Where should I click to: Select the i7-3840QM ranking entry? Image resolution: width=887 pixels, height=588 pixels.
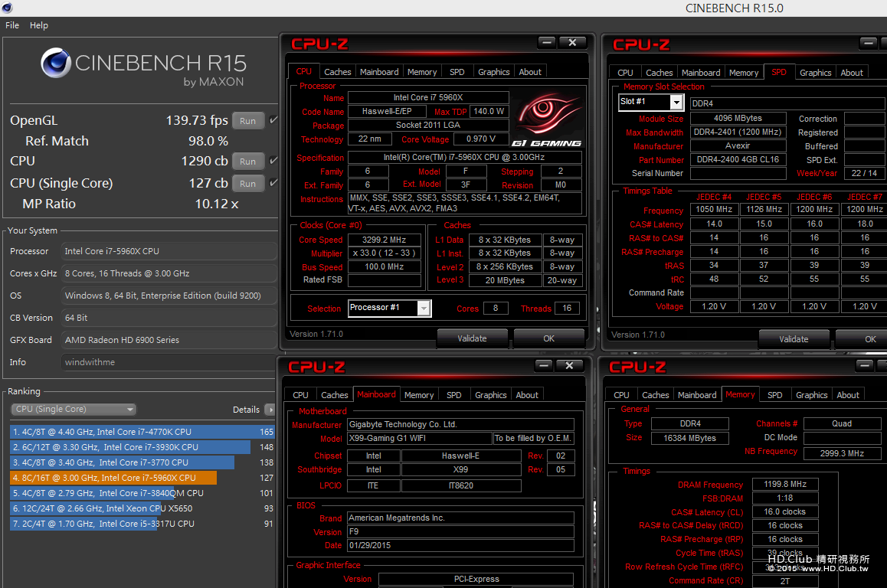coord(142,493)
